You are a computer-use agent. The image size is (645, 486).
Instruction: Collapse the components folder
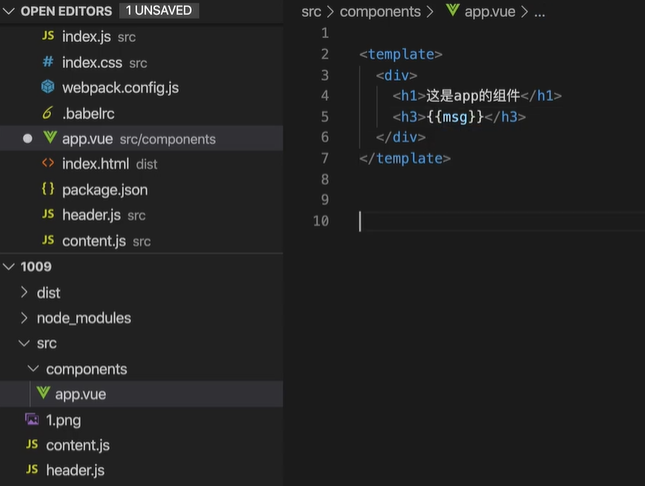point(35,369)
